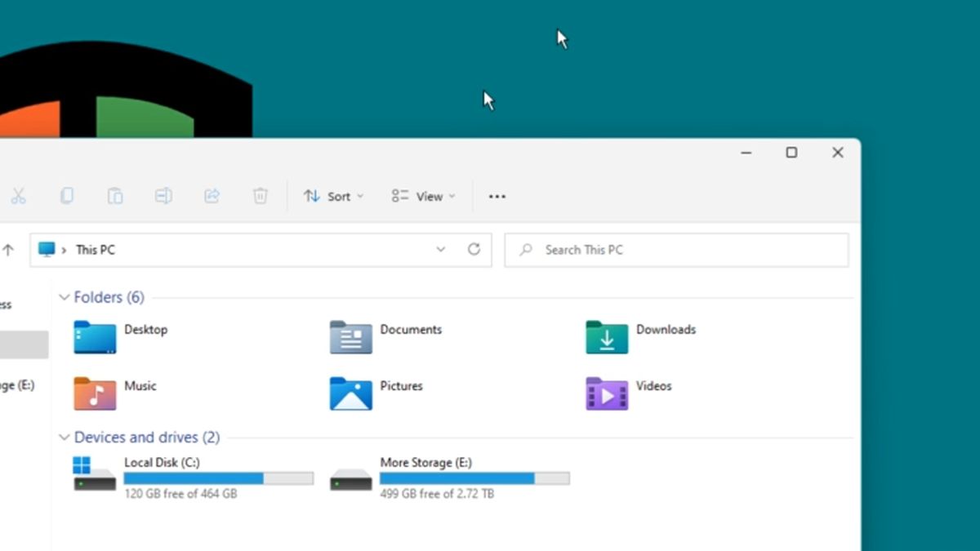This screenshot has width=980, height=551.
Task: Click the Local Disk (C:) storage usage bar
Action: pyautogui.click(x=218, y=478)
